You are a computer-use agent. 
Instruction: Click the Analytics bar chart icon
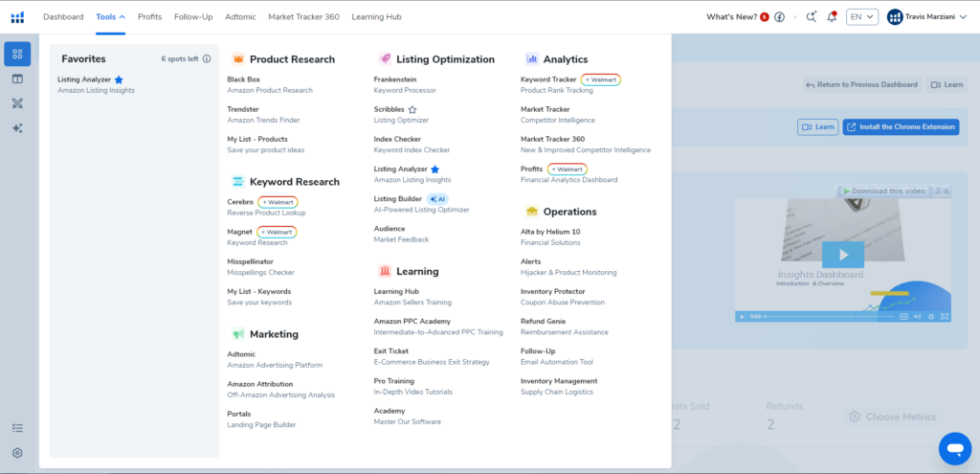(x=532, y=59)
